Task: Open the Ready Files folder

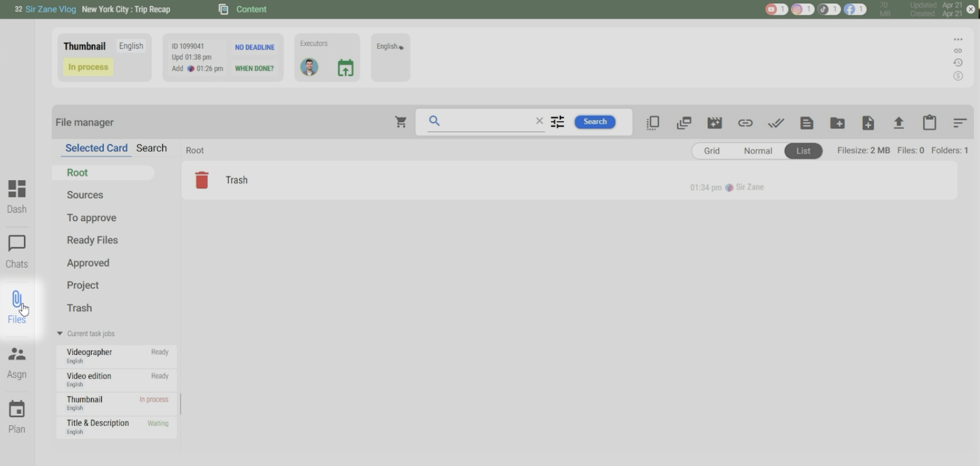Action: click(x=92, y=240)
